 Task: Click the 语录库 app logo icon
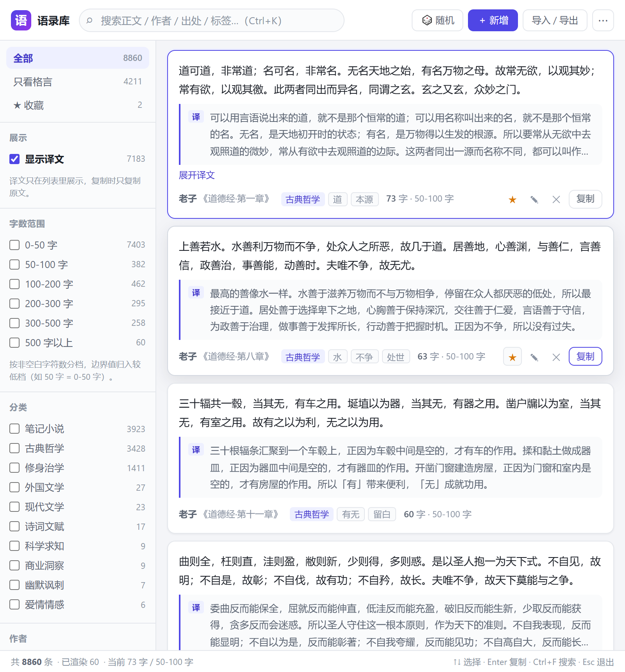point(21,20)
